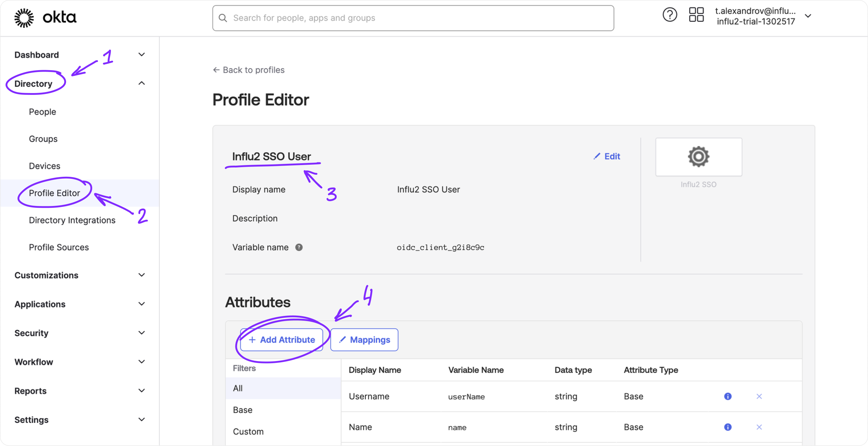This screenshot has width=868, height=446.
Task: Click the Display Name column header
Action: 375,370
